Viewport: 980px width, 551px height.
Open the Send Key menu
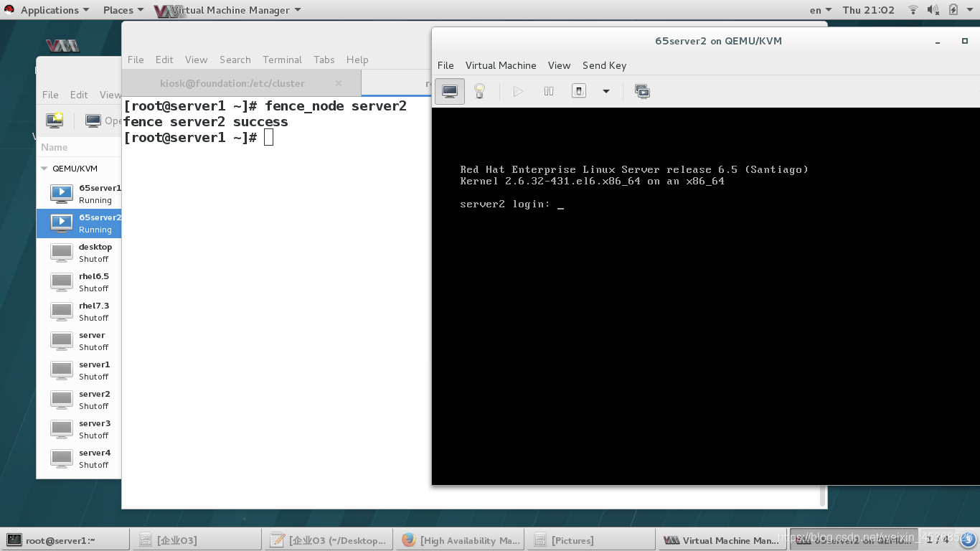(x=604, y=65)
